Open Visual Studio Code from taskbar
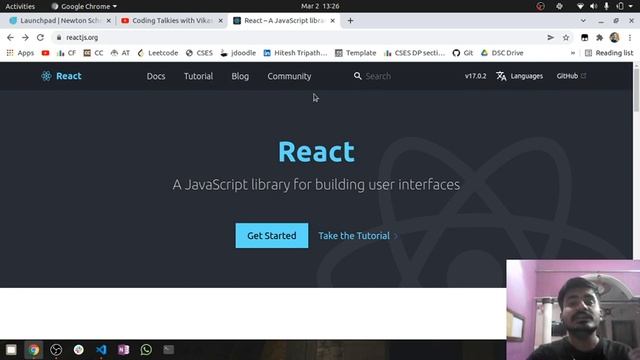This screenshot has height=360, width=640. coord(101,350)
